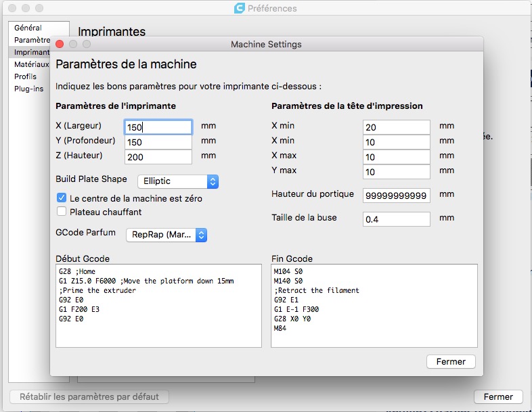Click the X (Largeur) input field

[x=158, y=127]
